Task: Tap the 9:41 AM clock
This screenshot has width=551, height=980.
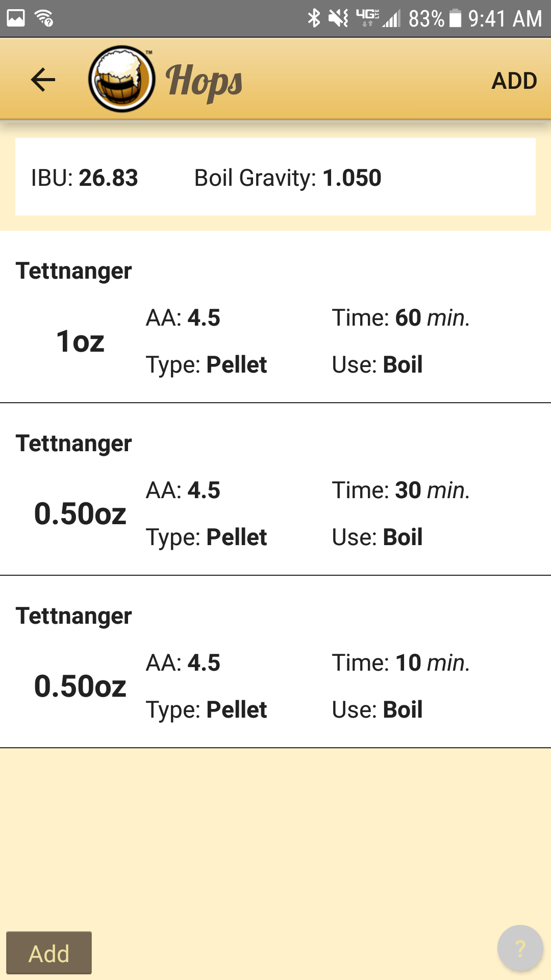Action: (505, 18)
